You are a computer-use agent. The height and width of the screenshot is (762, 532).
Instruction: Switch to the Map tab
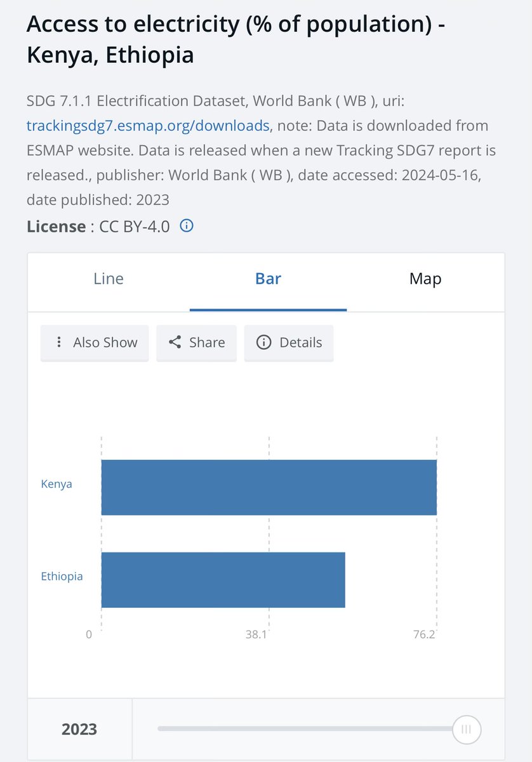(x=425, y=279)
